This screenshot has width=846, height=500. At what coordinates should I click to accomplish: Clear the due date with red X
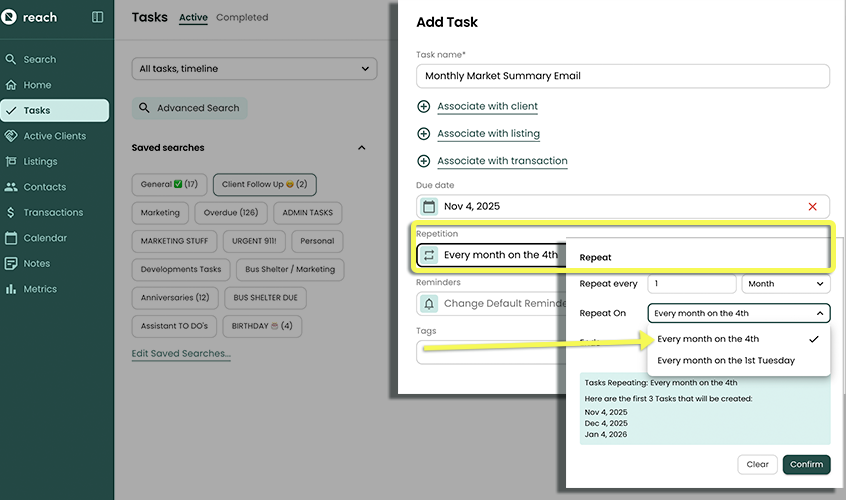pyautogui.click(x=812, y=207)
